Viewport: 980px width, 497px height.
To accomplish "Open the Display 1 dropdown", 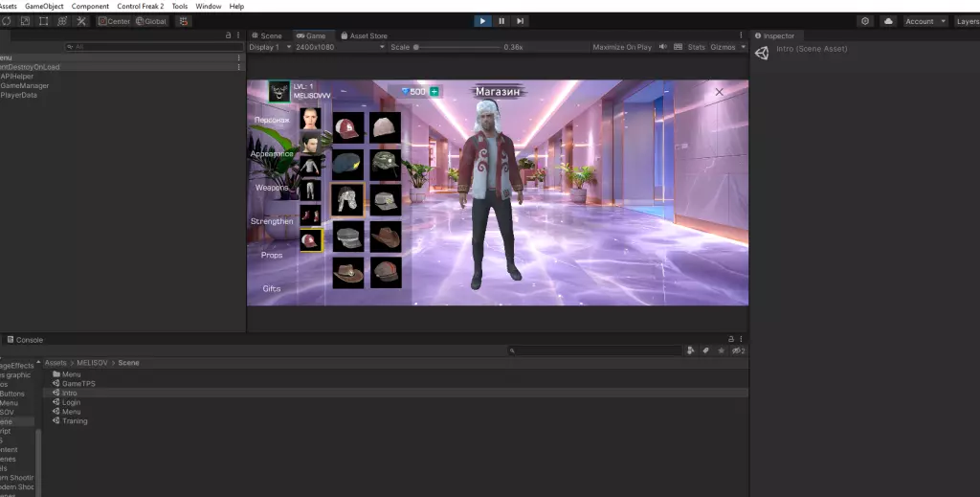I will (268, 47).
